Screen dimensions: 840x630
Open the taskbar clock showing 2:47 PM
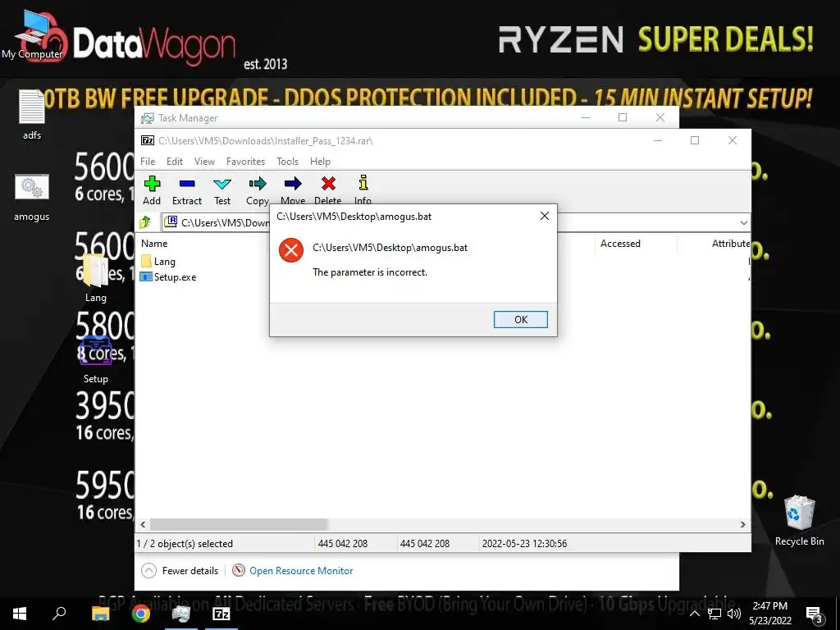tap(769, 614)
